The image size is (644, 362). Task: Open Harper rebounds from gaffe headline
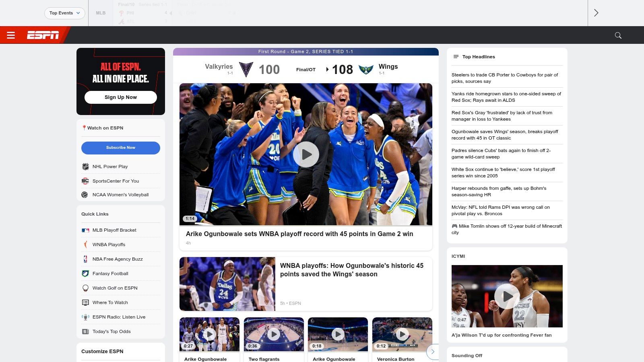[x=499, y=191]
